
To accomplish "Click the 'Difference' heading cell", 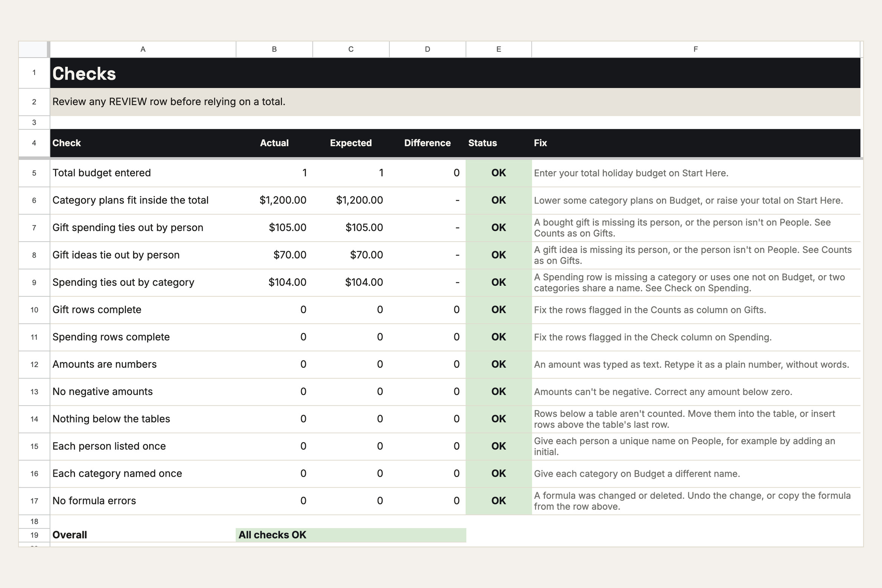I will click(x=427, y=143).
